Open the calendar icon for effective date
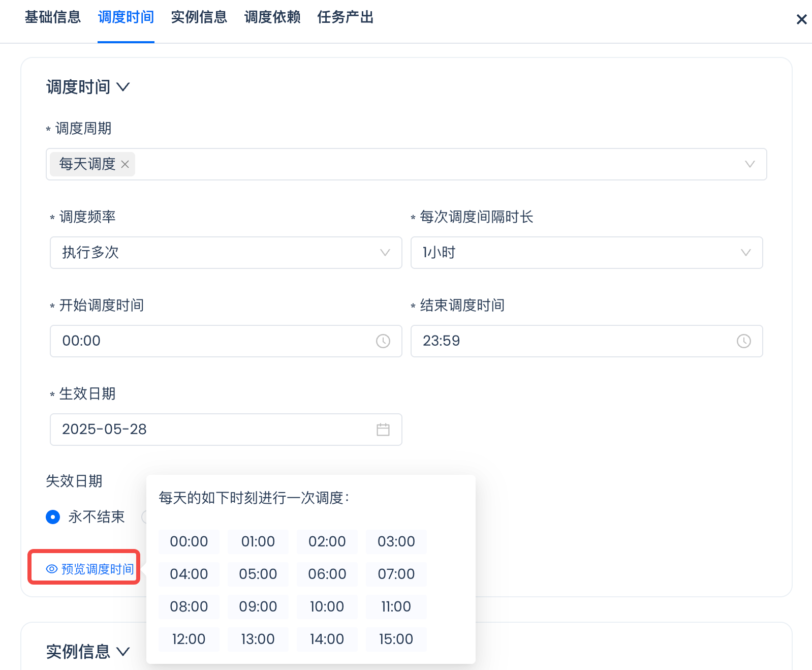 (x=383, y=430)
